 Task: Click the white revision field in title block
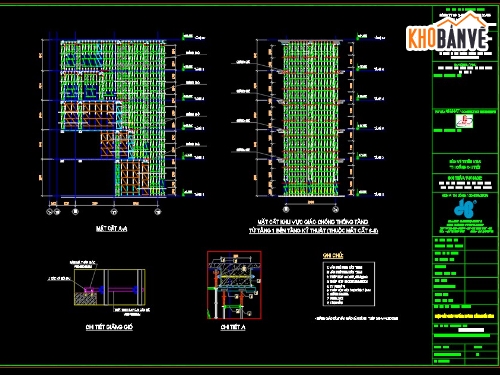(x=471, y=330)
